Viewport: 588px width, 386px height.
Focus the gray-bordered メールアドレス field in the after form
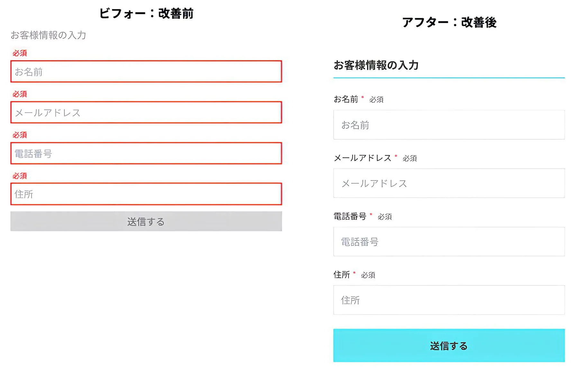[x=449, y=183]
